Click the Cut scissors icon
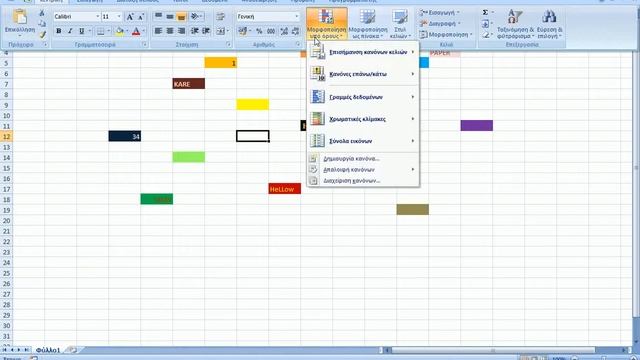 coord(42,13)
